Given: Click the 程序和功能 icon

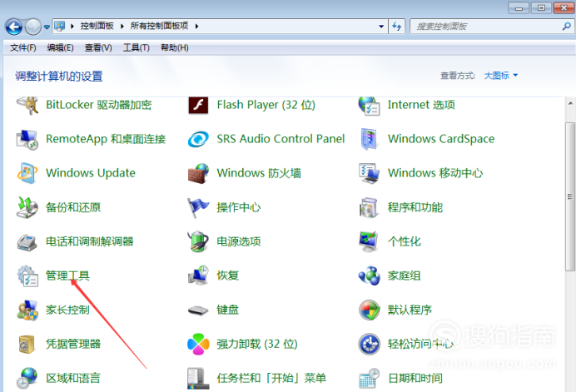Looking at the screenshot, I should click(369, 207).
